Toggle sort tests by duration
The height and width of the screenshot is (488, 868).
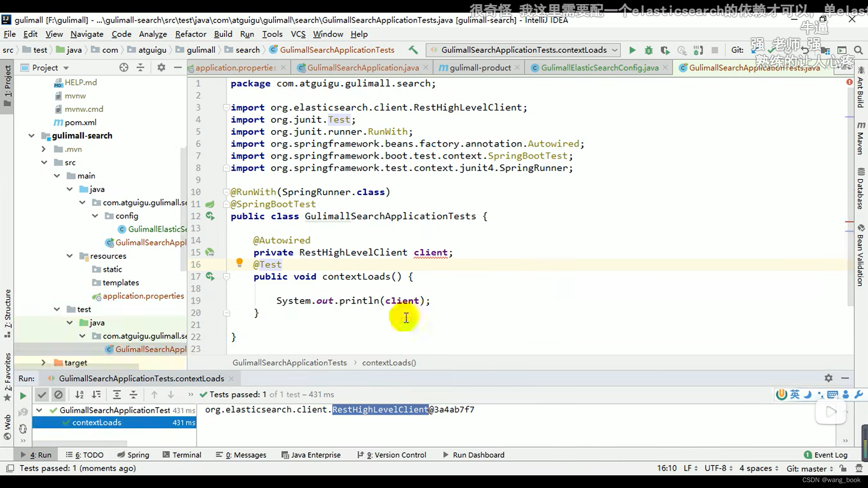[x=96, y=394]
